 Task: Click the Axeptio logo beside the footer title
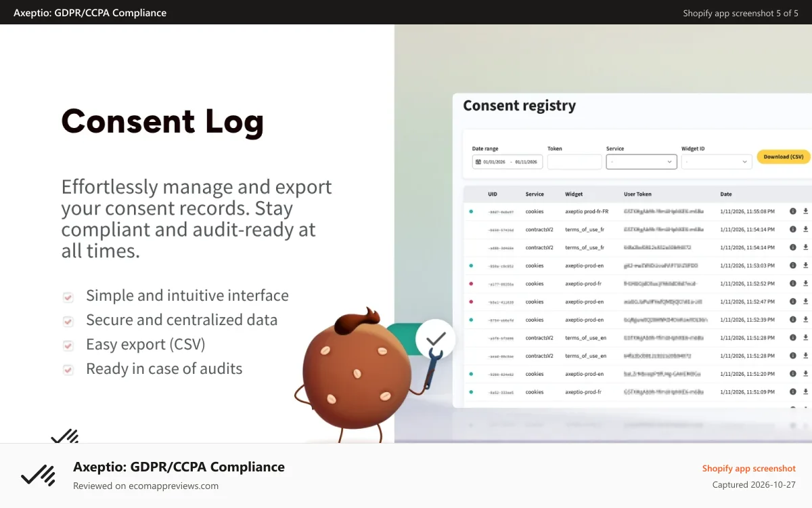point(38,475)
